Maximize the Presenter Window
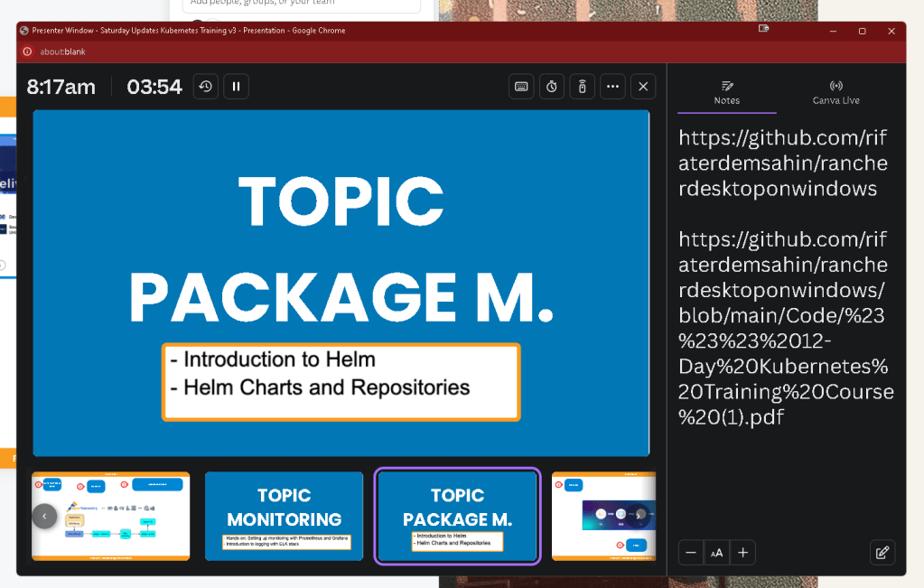 pos(862,32)
